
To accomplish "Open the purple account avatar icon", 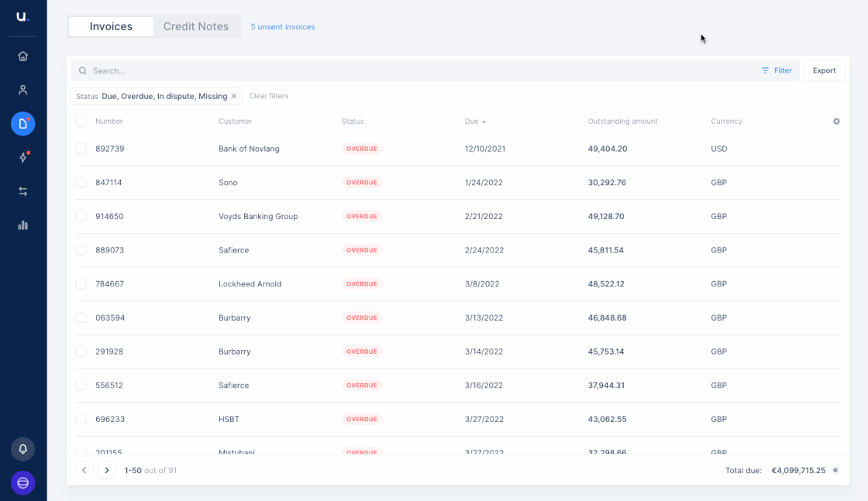I will pyautogui.click(x=22, y=482).
